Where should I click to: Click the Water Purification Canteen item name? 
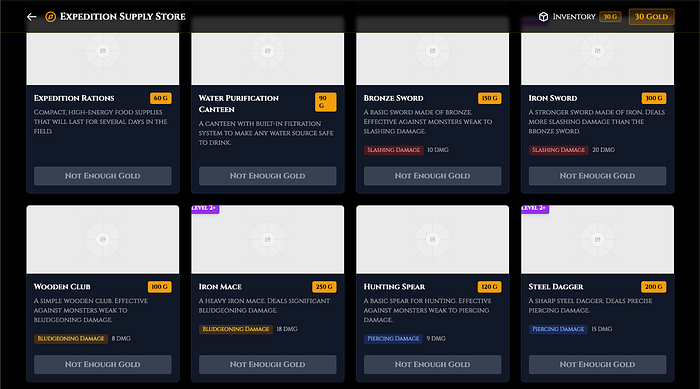pyautogui.click(x=239, y=104)
